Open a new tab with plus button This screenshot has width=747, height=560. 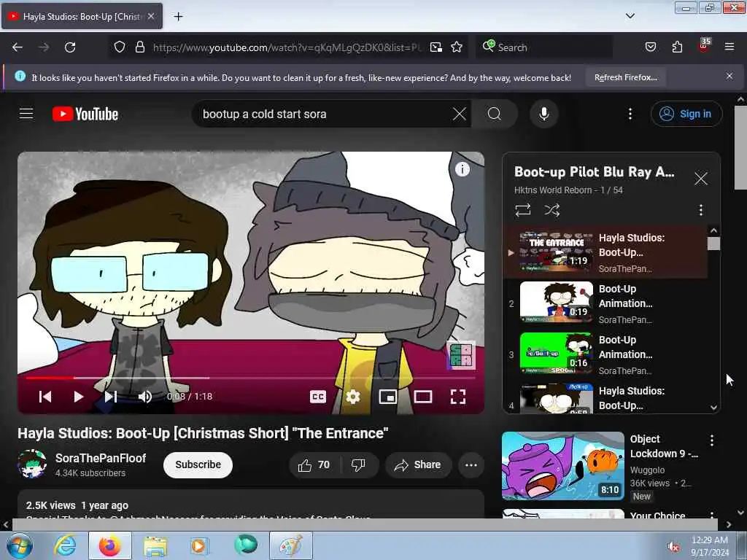tap(178, 17)
